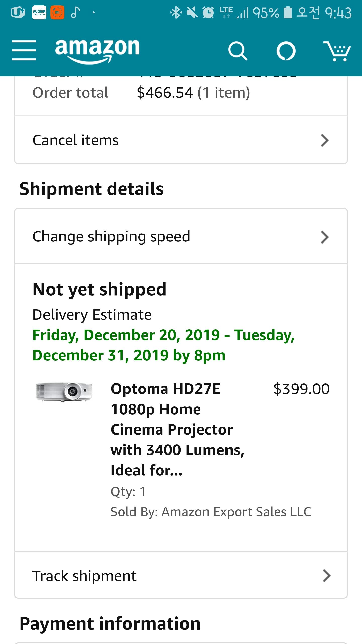Tap the Bluetooth status bar icon

176,13
